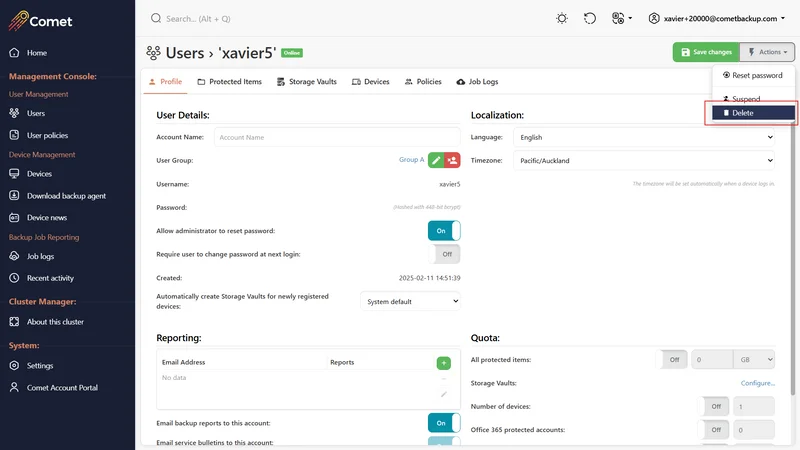Open the Language dropdown

(x=644, y=137)
